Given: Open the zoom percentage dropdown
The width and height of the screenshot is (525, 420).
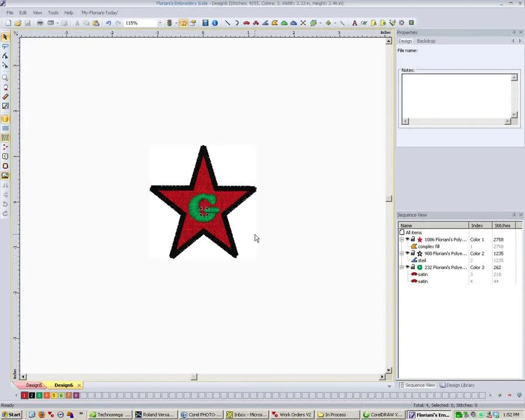Looking at the screenshot, I should [x=160, y=23].
